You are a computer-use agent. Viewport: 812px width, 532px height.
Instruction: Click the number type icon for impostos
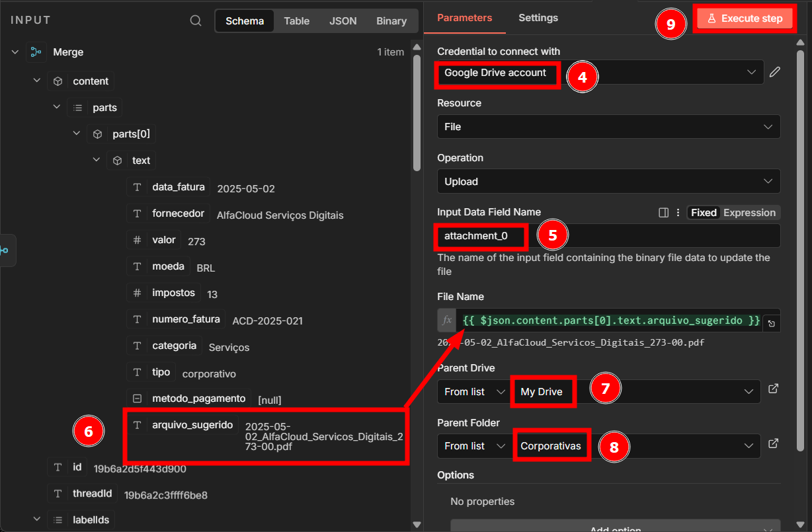click(x=137, y=293)
